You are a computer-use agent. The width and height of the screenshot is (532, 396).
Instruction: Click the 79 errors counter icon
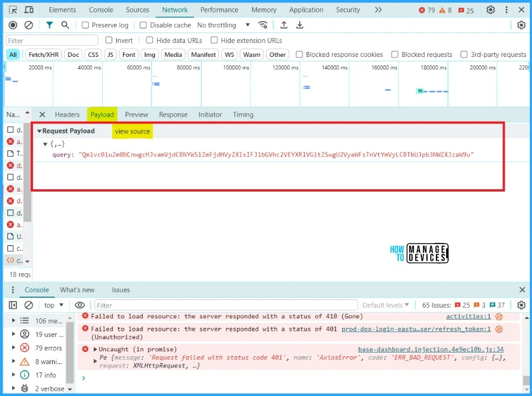427,10
